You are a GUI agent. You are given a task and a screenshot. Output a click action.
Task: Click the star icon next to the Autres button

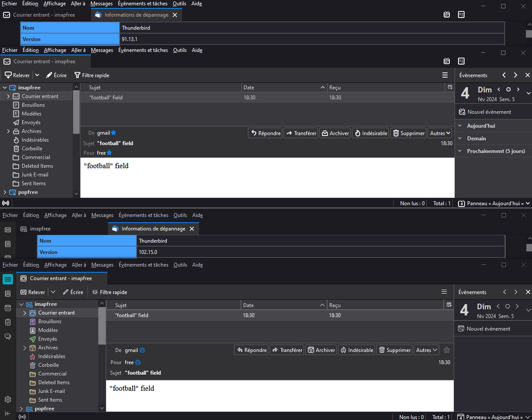pos(447,350)
